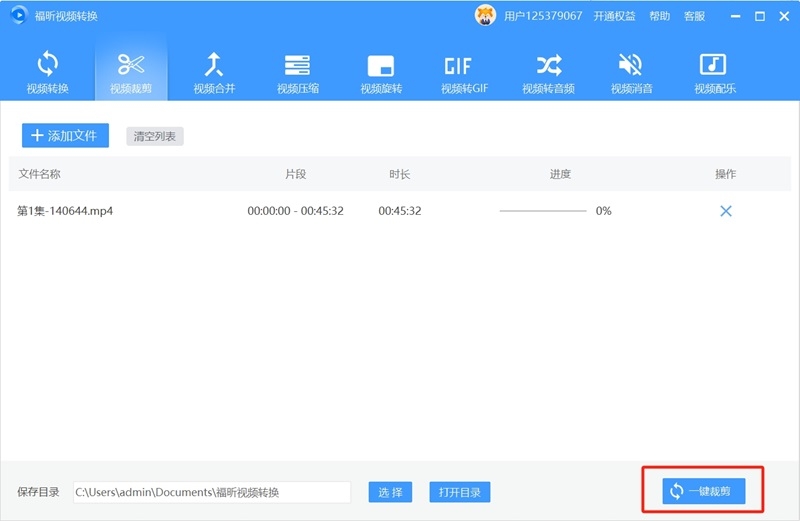Viewport: 800px width, 521px height.
Task: Click the 时长 column header
Action: pyautogui.click(x=399, y=174)
